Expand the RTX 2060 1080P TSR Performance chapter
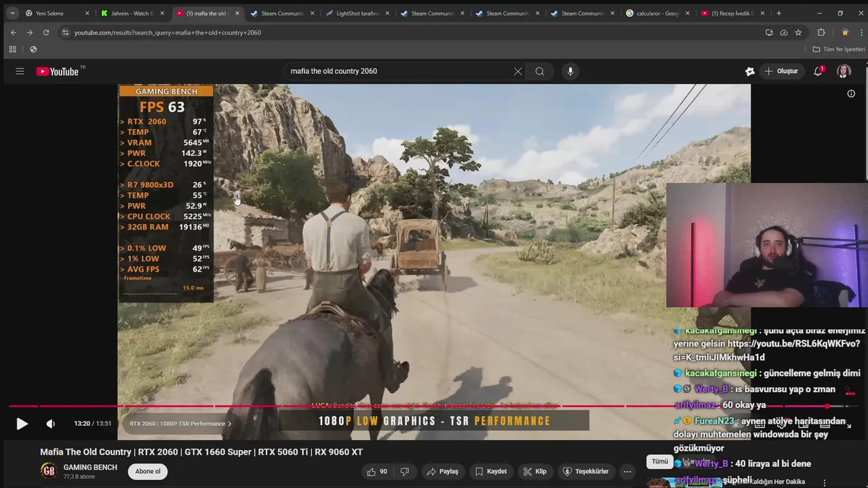This screenshot has height=488, width=868. [180, 424]
